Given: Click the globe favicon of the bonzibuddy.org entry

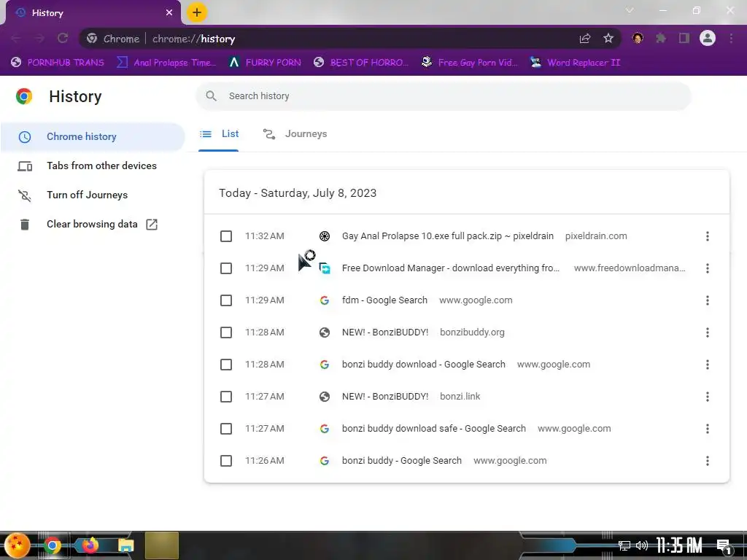Looking at the screenshot, I should coord(325,332).
